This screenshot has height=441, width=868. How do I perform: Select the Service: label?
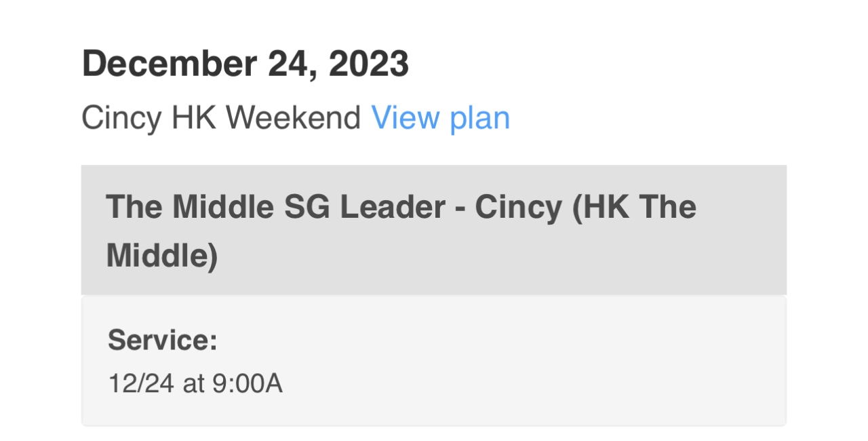tap(162, 340)
